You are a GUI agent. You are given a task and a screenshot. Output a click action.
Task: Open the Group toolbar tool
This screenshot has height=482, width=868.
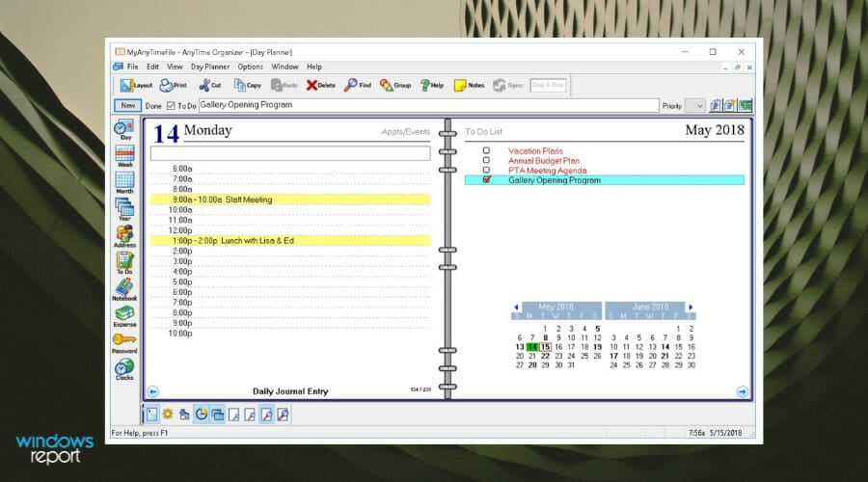[395, 85]
